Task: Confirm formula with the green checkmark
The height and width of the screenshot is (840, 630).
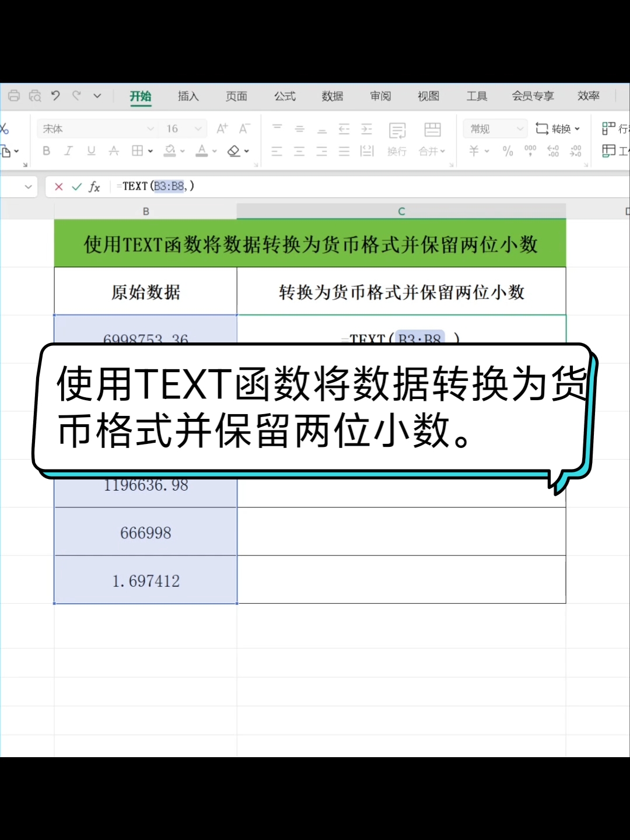Action: tap(76, 187)
